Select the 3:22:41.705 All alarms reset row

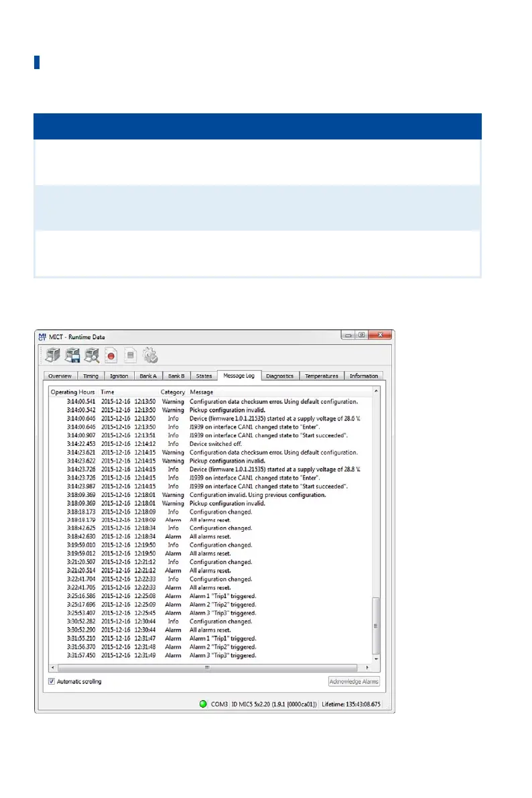click(210, 587)
